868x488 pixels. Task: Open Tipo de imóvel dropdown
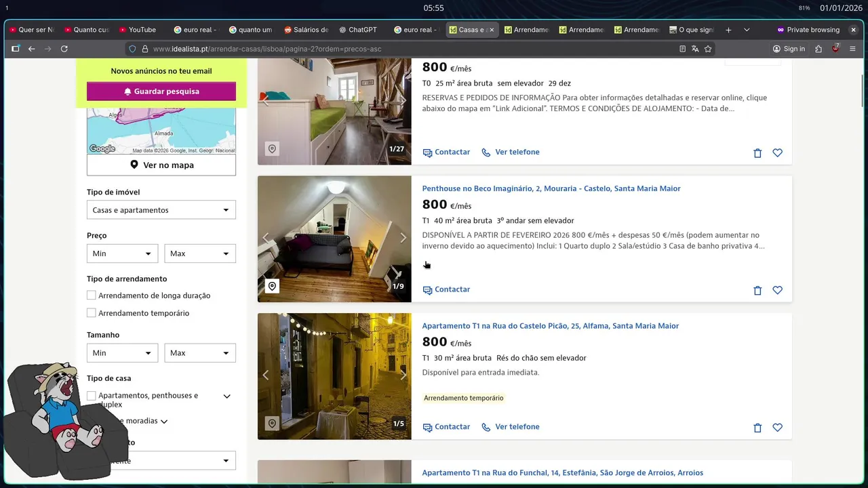tap(161, 210)
